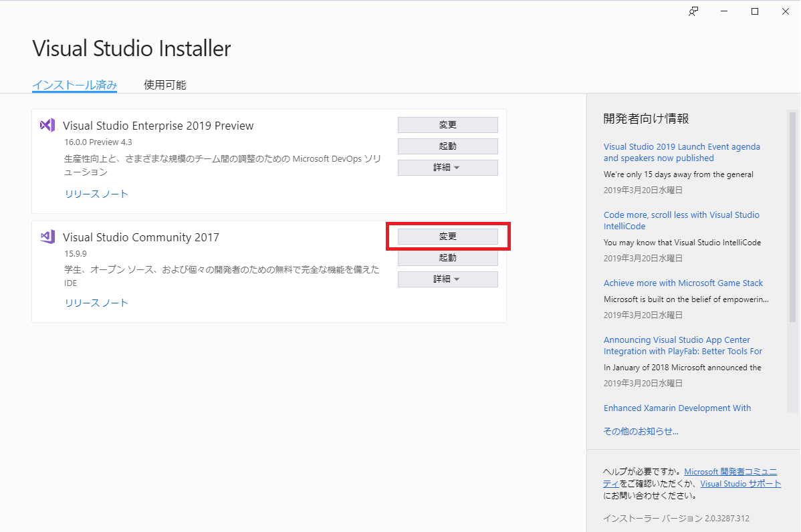Open the Visual Studio 2019 Launch Event article
This screenshot has width=801, height=532.
point(681,152)
